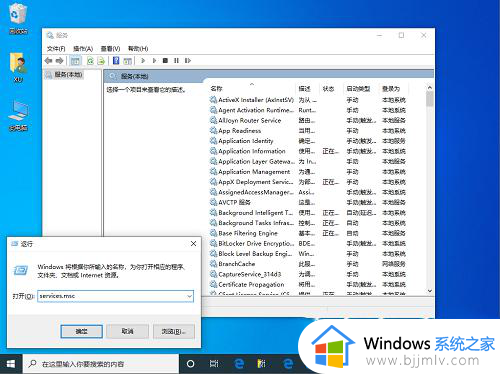Sort by the 名称 column header

tap(252, 88)
